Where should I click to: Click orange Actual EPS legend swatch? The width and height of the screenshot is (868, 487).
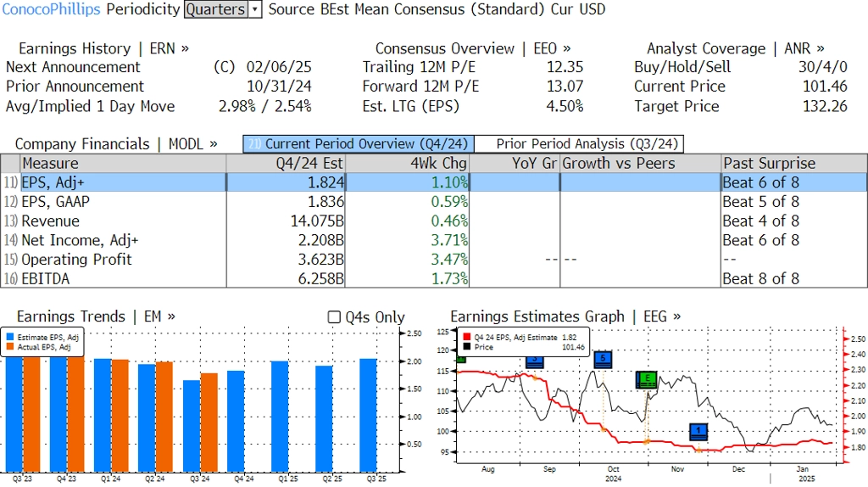[10, 347]
